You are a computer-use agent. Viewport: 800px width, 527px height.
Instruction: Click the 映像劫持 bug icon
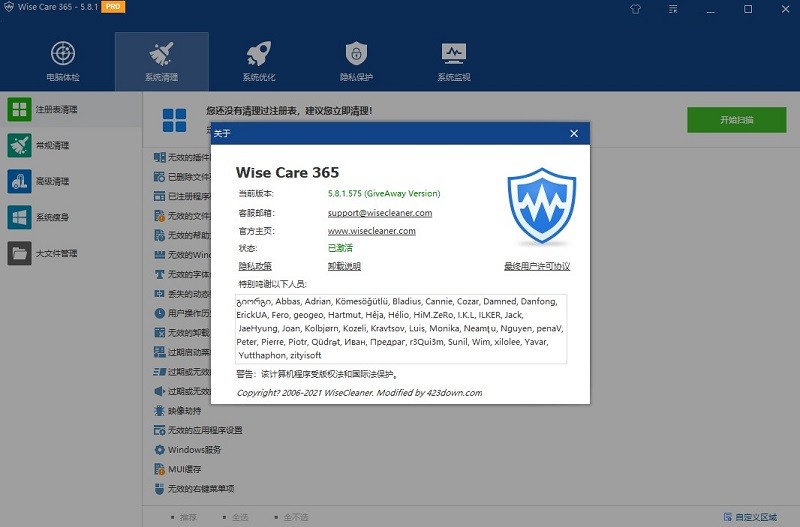(x=159, y=411)
